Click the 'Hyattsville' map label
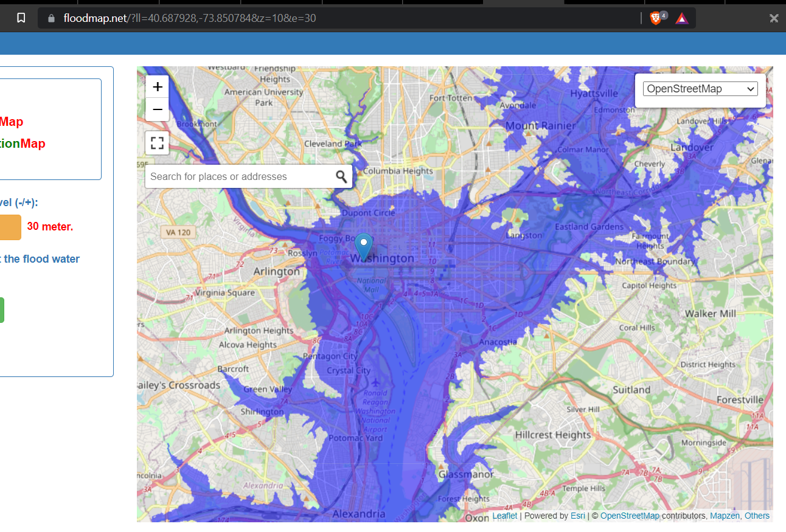This screenshot has height=532, width=786. (594, 94)
